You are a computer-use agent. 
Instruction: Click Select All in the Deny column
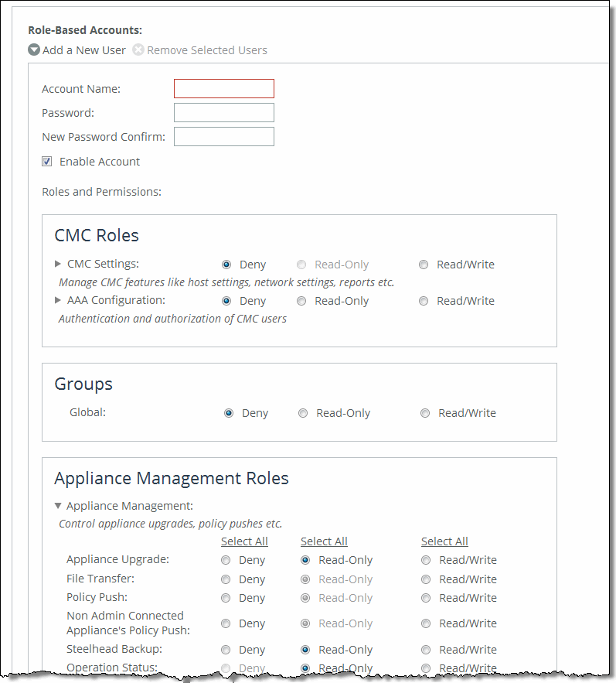click(244, 541)
